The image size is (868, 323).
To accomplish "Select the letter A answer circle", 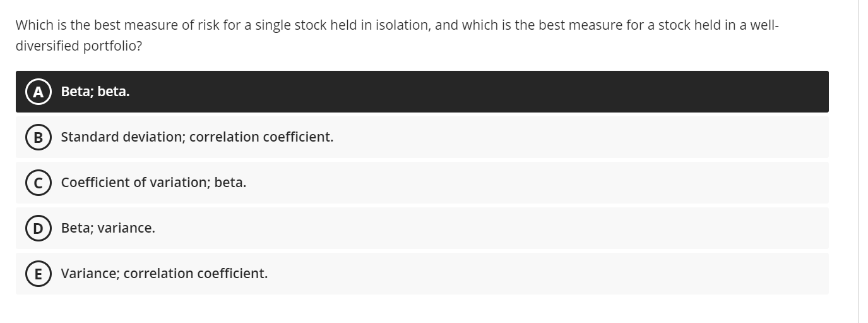I will click(39, 92).
